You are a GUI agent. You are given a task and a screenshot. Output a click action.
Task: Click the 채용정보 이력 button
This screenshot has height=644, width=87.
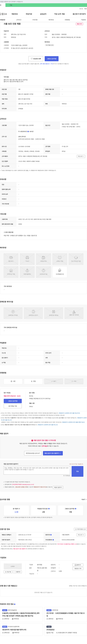[78, 568]
